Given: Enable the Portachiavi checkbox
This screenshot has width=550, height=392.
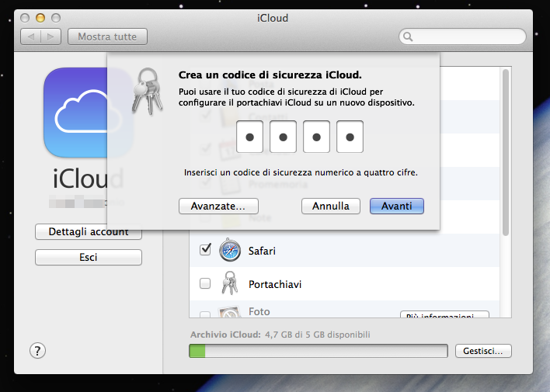Looking at the screenshot, I should 205,283.
